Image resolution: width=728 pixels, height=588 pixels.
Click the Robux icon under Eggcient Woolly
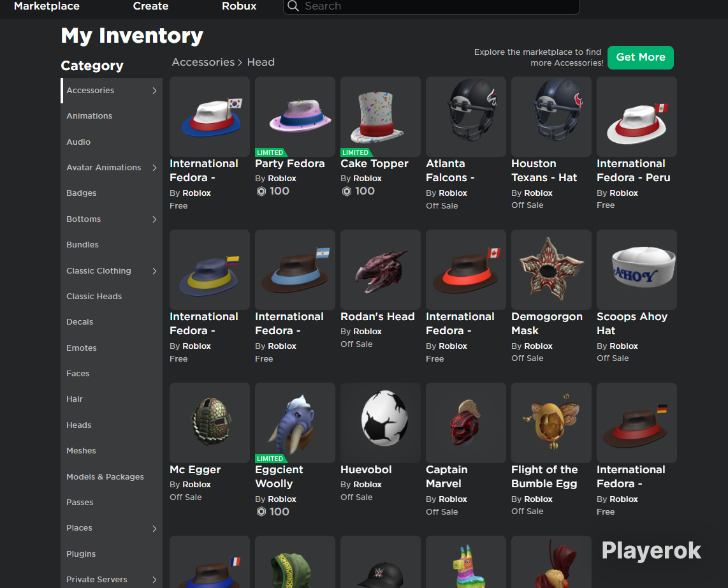pyautogui.click(x=261, y=512)
